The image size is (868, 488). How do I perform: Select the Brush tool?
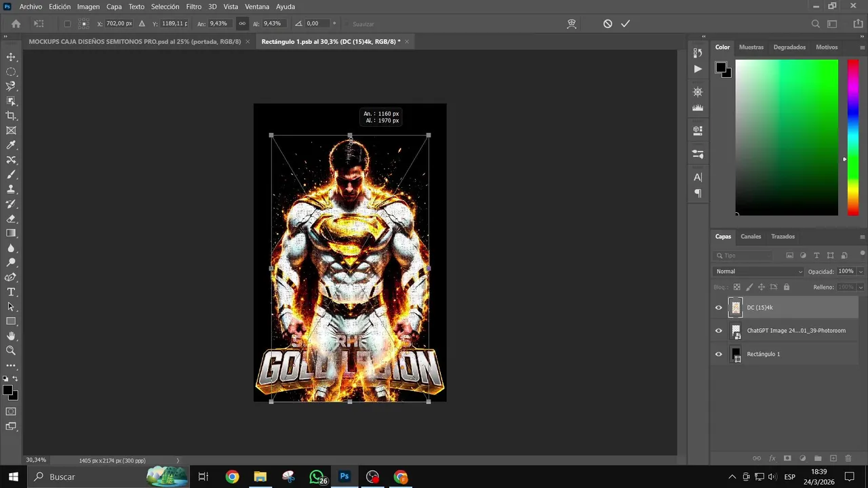11,175
